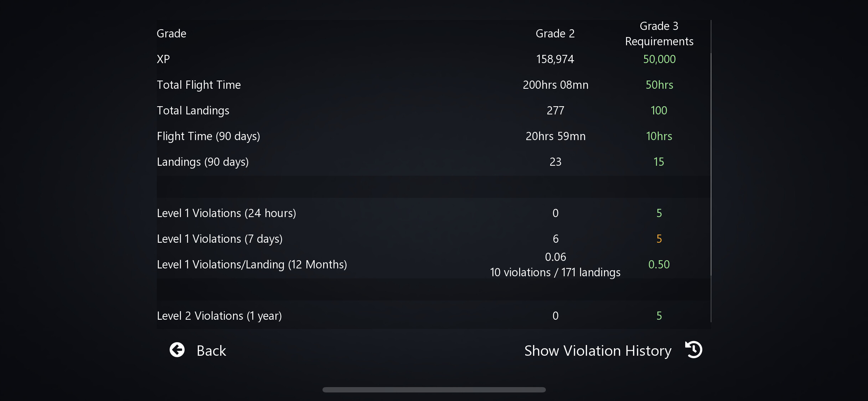Click Level 2 Violations (1 year) row
Viewport: 868px width, 401px height.
219,316
